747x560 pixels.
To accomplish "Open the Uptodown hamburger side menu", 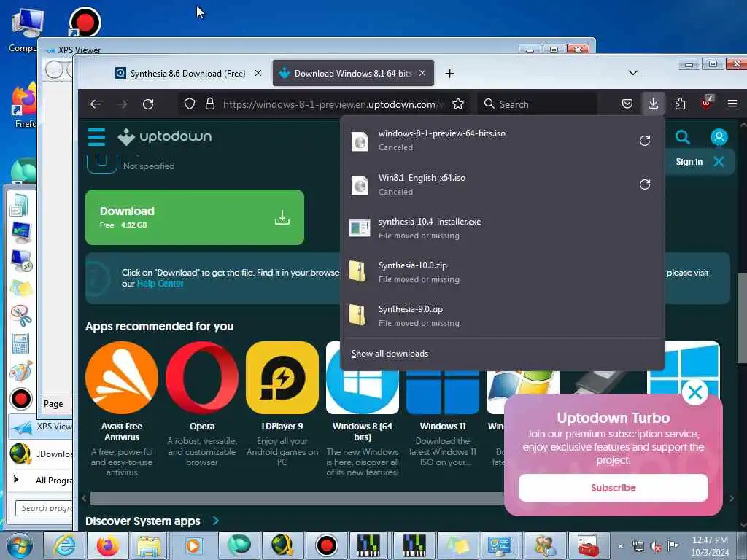I will [x=96, y=136].
